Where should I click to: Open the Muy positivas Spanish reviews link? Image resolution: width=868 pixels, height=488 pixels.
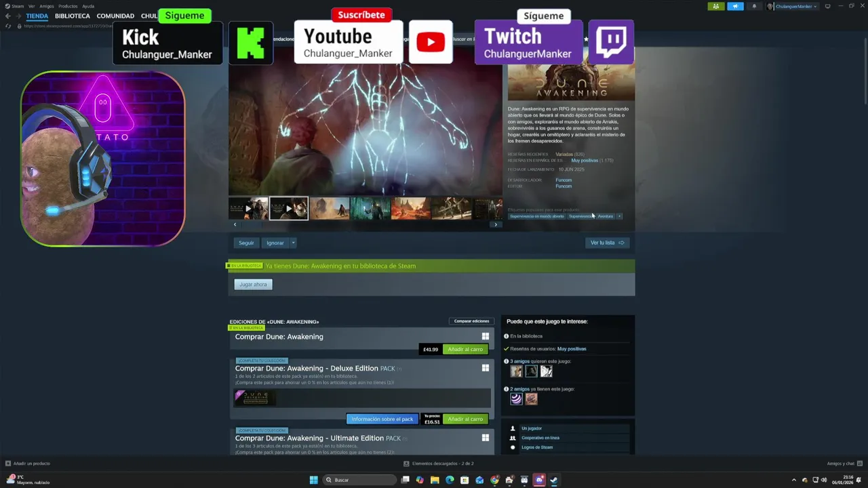click(x=585, y=161)
